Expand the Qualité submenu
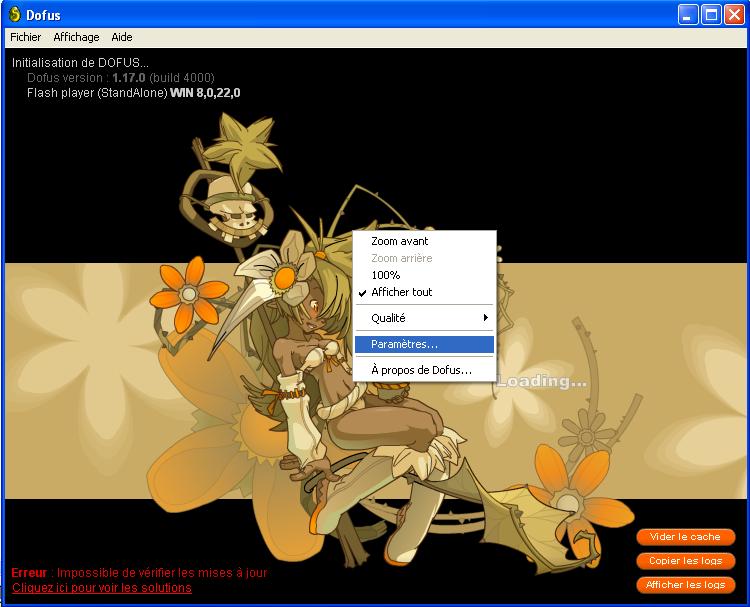Image resolution: width=750 pixels, height=607 pixels. 424,318
